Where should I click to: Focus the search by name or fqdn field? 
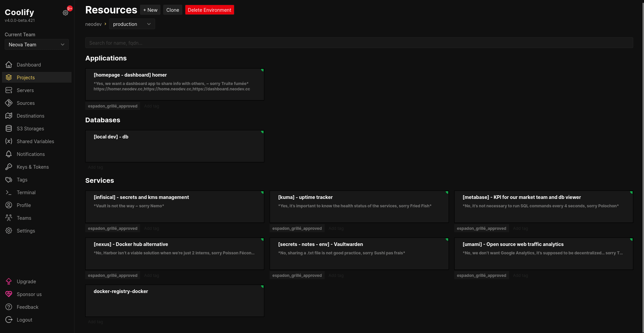point(359,43)
